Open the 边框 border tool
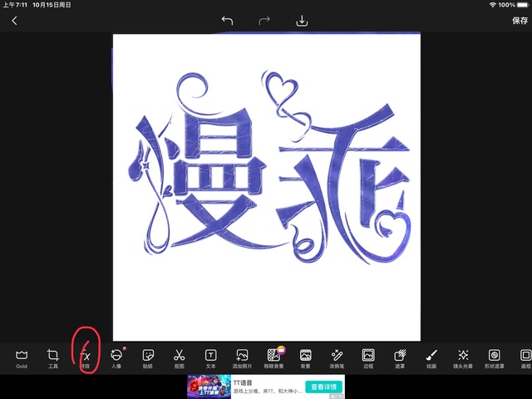The image size is (532, 399). point(368,357)
